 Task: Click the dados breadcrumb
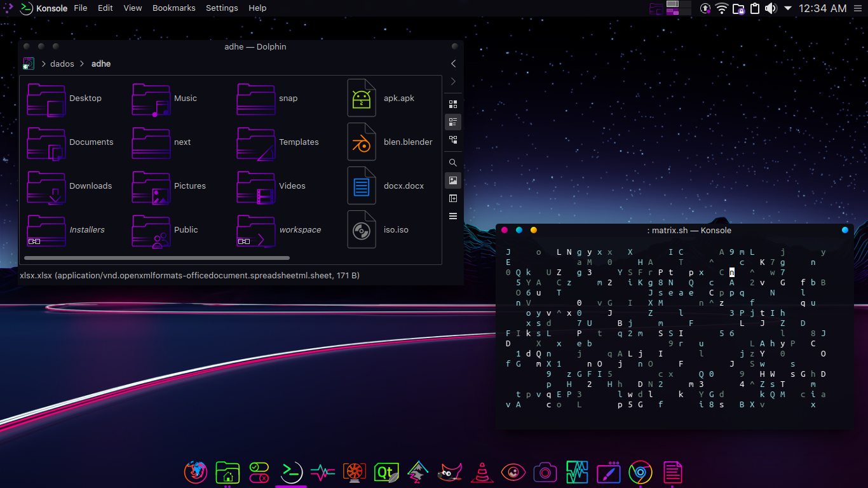coord(62,64)
